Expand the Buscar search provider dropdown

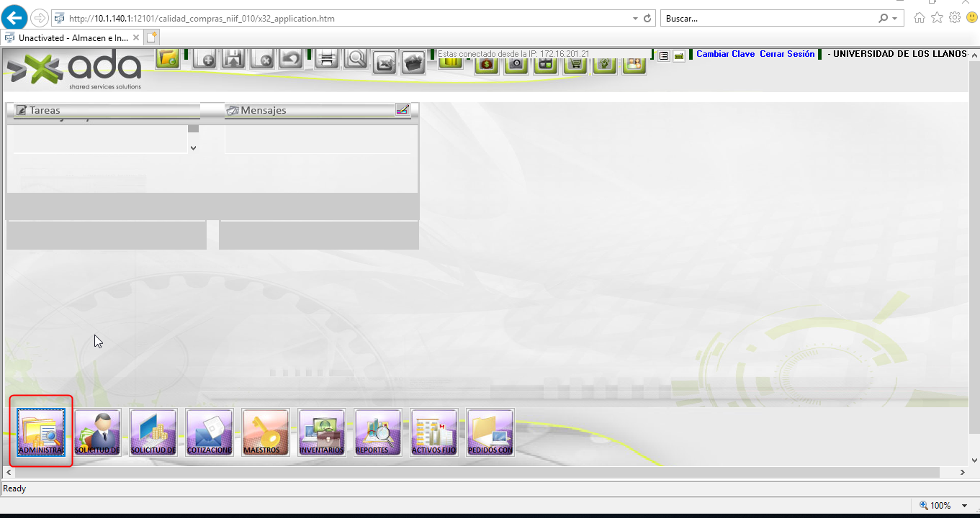point(895,18)
